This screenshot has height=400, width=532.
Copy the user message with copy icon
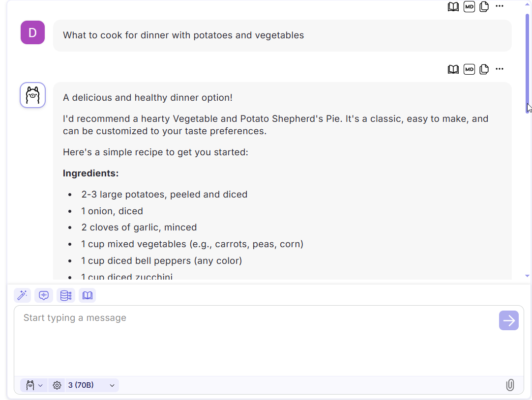coord(484,6)
